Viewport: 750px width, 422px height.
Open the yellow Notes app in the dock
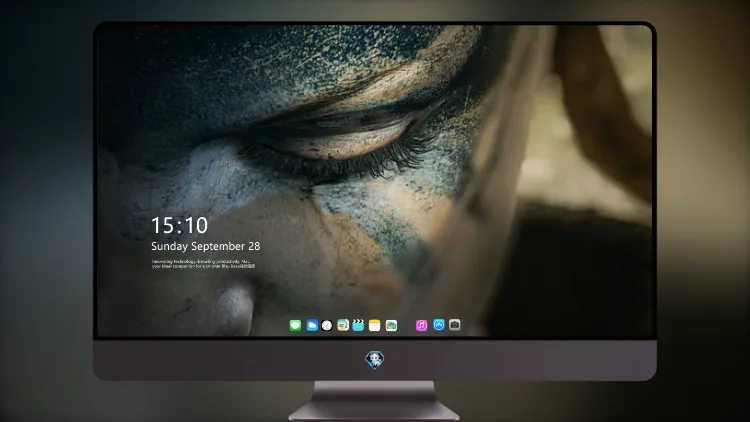(x=375, y=325)
